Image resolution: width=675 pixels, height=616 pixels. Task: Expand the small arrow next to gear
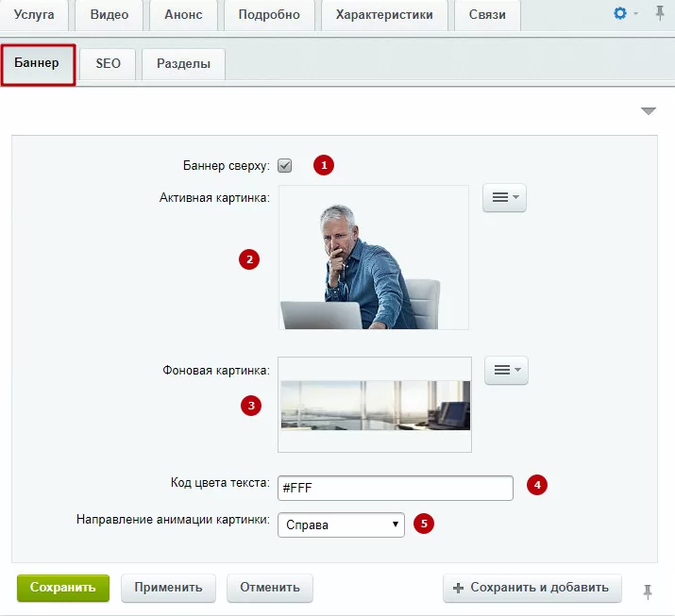pos(636,14)
